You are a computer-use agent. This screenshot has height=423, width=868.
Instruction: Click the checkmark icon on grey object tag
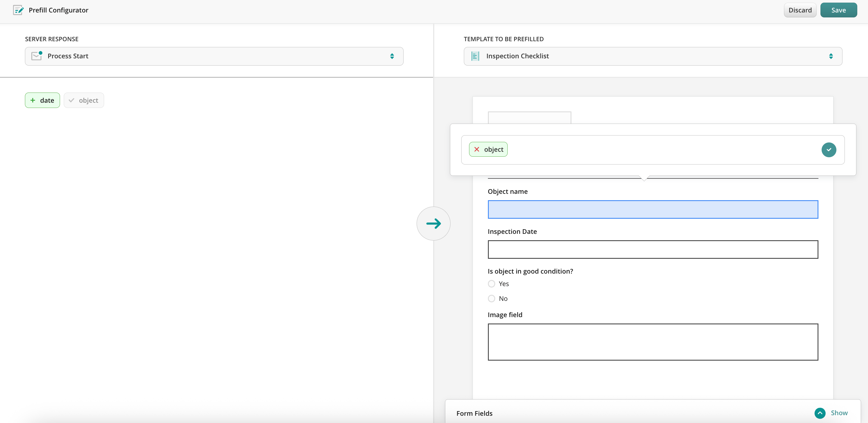point(71,100)
